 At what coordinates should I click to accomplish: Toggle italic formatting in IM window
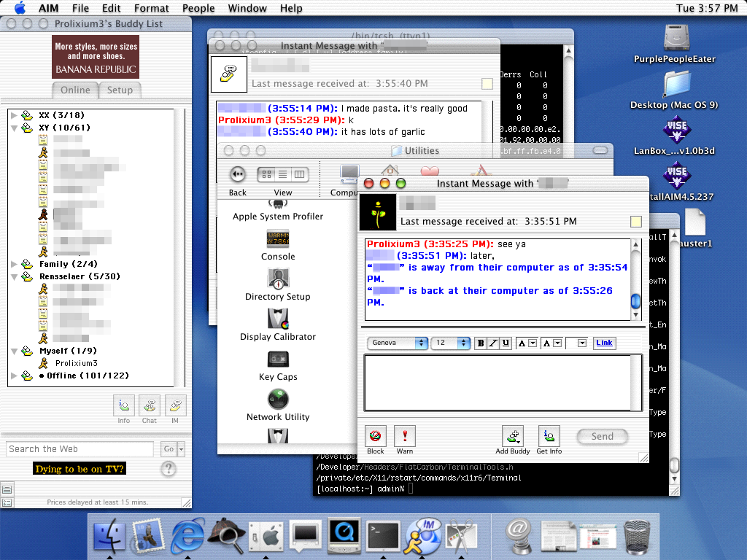coord(493,343)
